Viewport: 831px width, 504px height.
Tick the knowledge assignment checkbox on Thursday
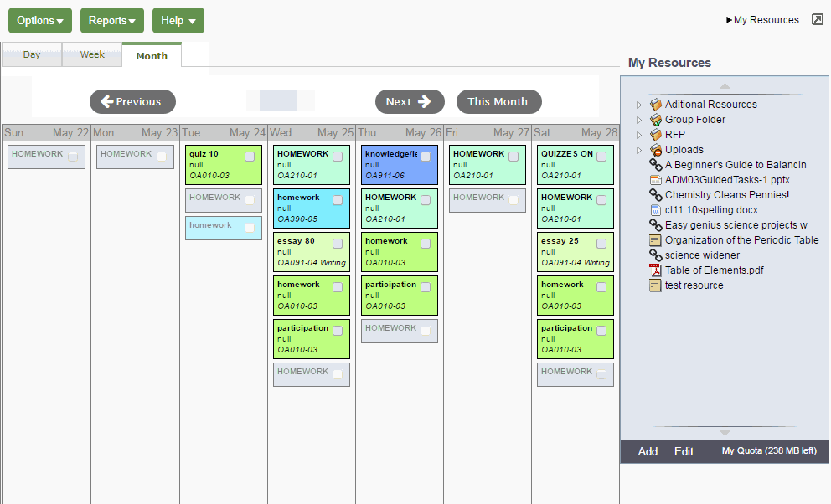(426, 157)
